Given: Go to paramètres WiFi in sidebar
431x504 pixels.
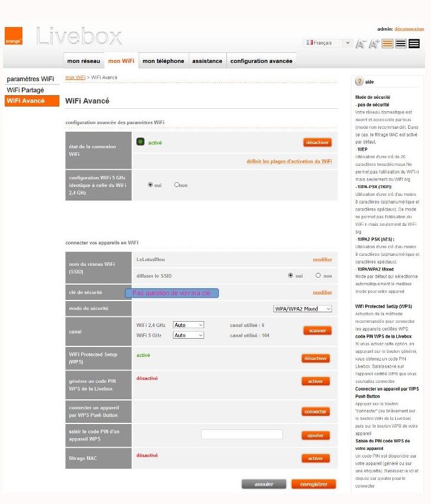Looking at the screenshot, I should 30,79.
